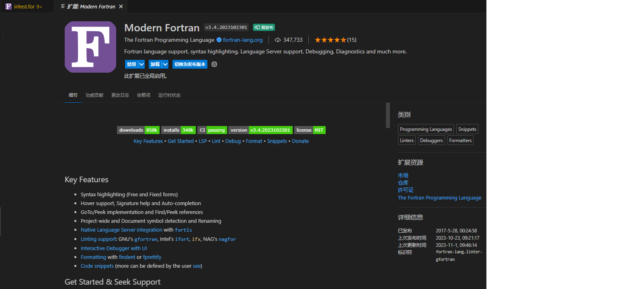Click the 禁用 disable button
644x289 pixels.
[131, 64]
